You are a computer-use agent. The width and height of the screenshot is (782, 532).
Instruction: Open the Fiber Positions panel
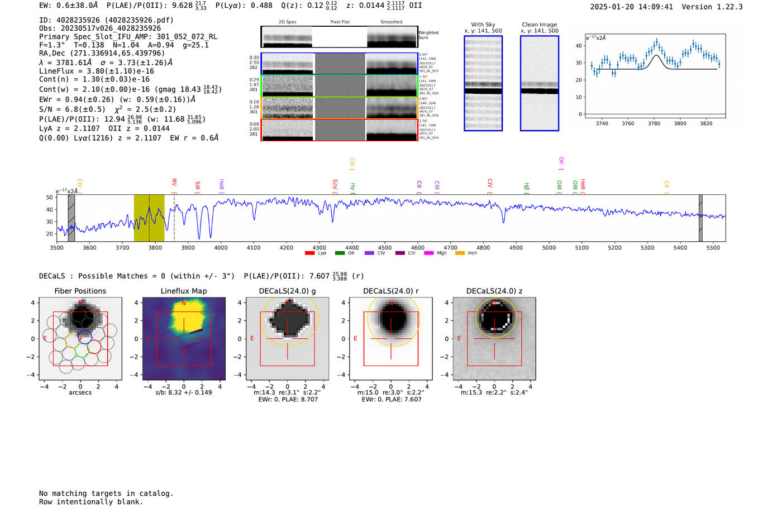[80, 339]
